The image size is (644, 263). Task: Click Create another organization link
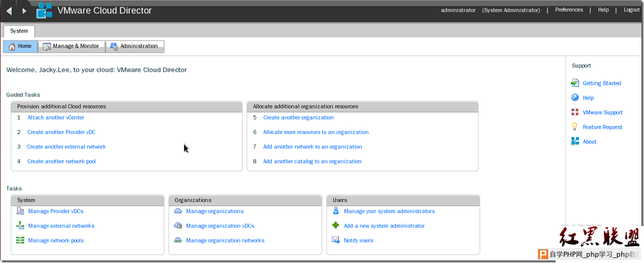[x=299, y=117]
